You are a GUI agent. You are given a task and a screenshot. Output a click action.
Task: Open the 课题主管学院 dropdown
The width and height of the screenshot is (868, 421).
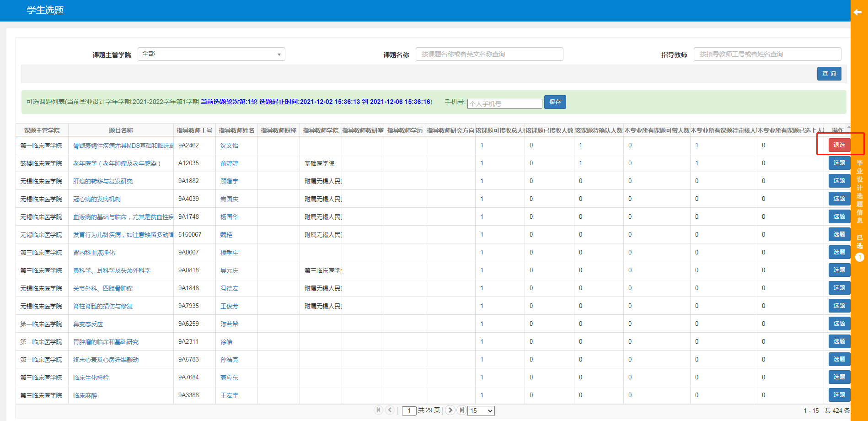point(211,54)
